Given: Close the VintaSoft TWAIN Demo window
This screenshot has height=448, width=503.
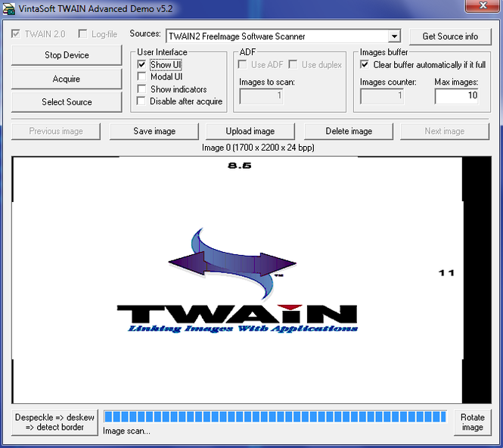Looking at the screenshot, I should click(483, 6).
